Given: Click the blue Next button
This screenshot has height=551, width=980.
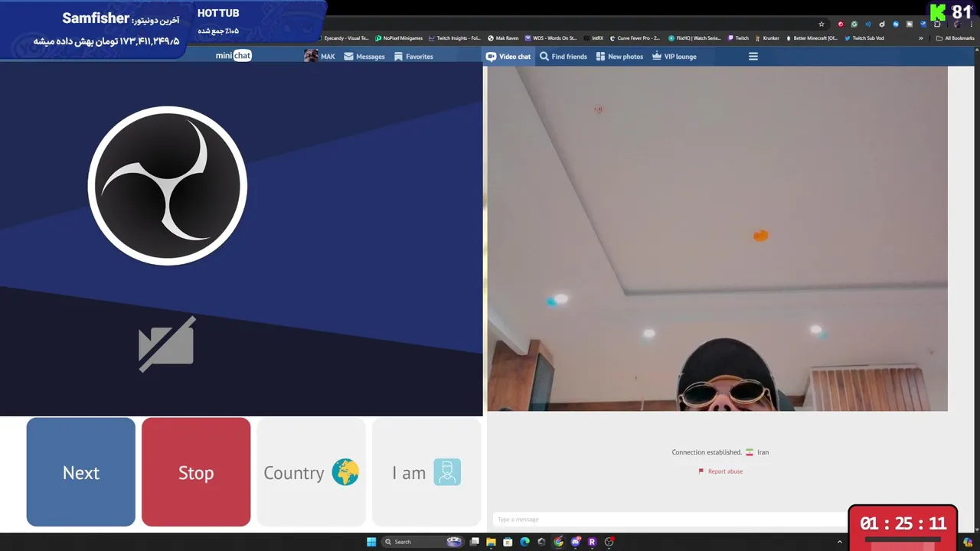Looking at the screenshot, I should pyautogui.click(x=81, y=472).
